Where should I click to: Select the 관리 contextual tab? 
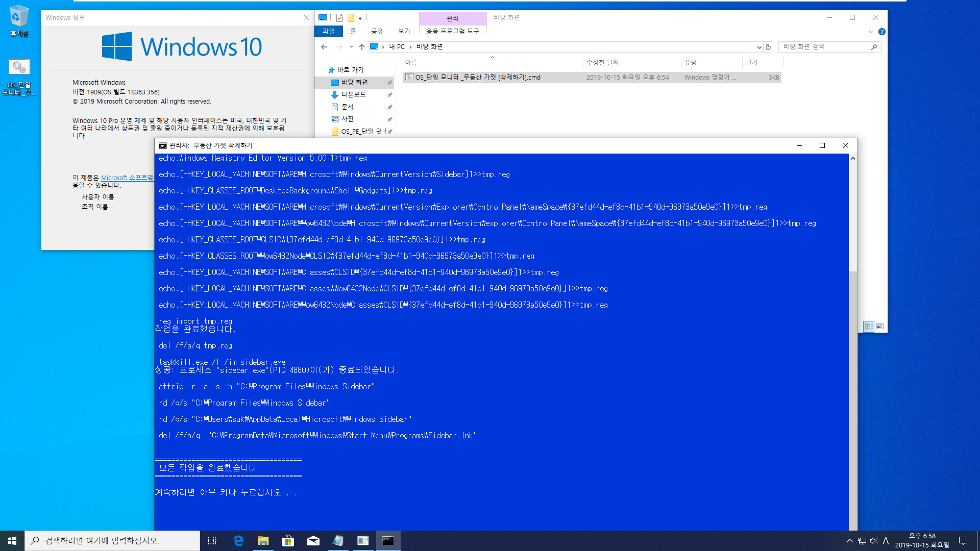tap(453, 18)
